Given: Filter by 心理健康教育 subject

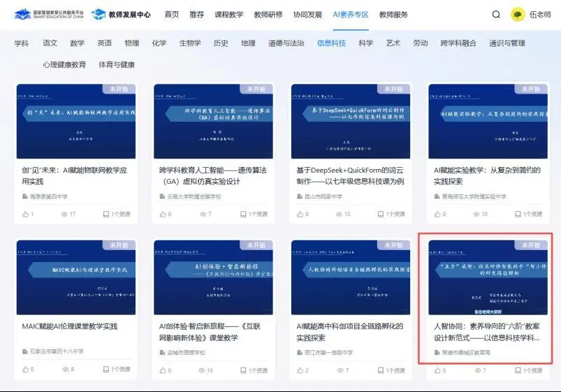Looking at the screenshot, I should point(64,65).
